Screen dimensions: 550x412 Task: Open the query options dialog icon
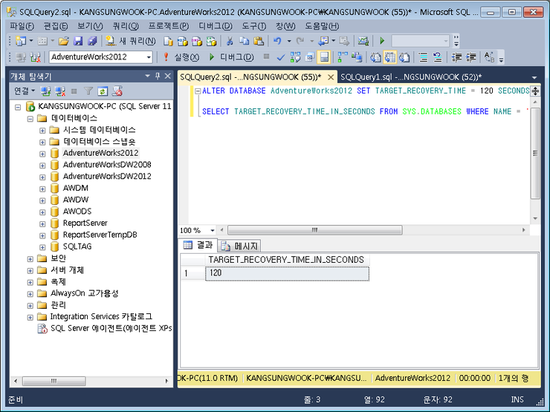(x=310, y=57)
